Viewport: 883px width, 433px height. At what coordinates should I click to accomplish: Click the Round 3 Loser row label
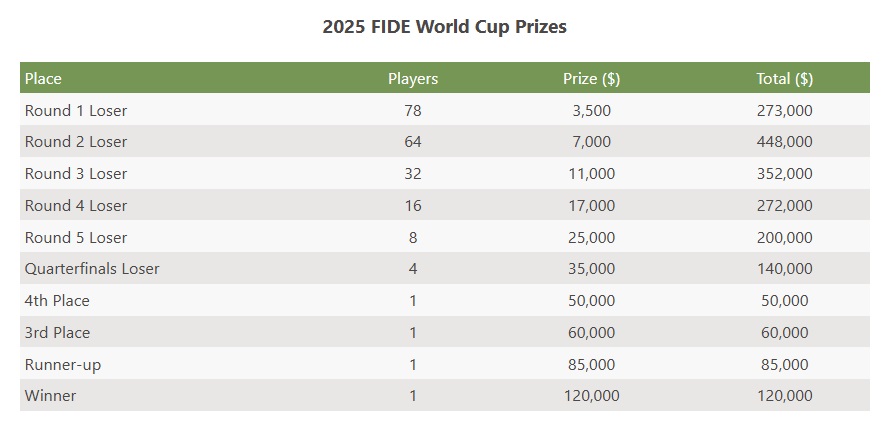[76, 174]
